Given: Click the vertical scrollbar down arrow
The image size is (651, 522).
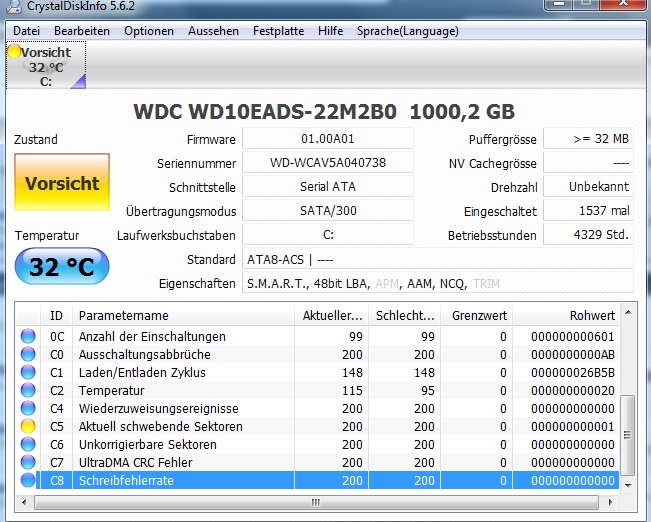Looking at the screenshot, I should [628, 485].
